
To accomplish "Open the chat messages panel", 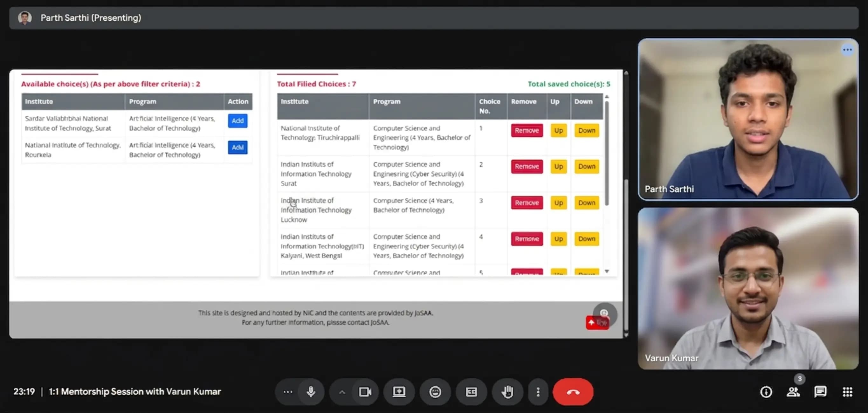I will [820, 392].
